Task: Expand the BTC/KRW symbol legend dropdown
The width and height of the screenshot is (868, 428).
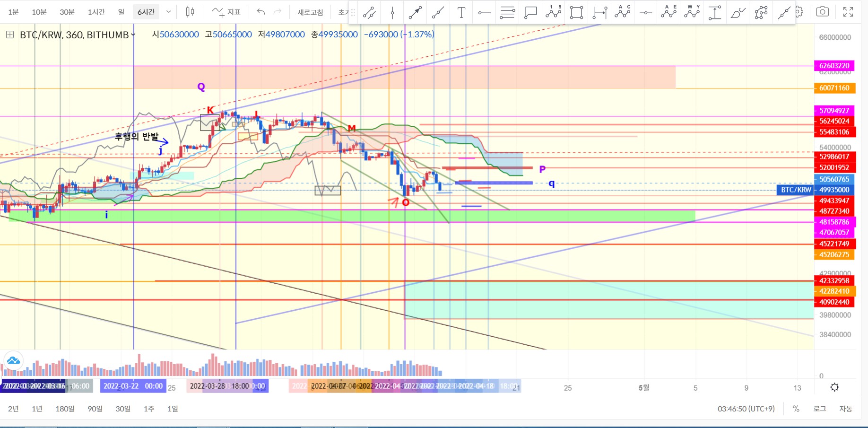Action: 133,35
